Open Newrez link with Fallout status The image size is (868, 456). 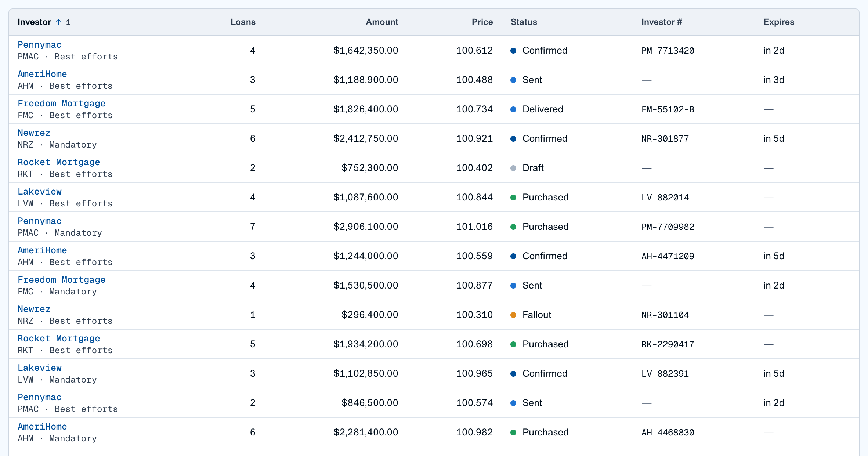(34, 309)
